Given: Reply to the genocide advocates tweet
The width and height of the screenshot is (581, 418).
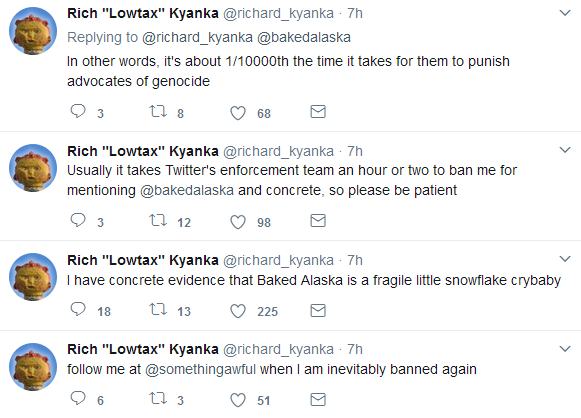Looking at the screenshot, I should [x=78, y=111].
